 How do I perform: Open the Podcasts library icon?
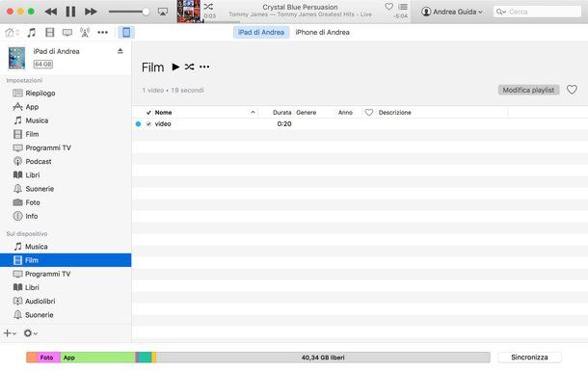[x=85, y=32]
